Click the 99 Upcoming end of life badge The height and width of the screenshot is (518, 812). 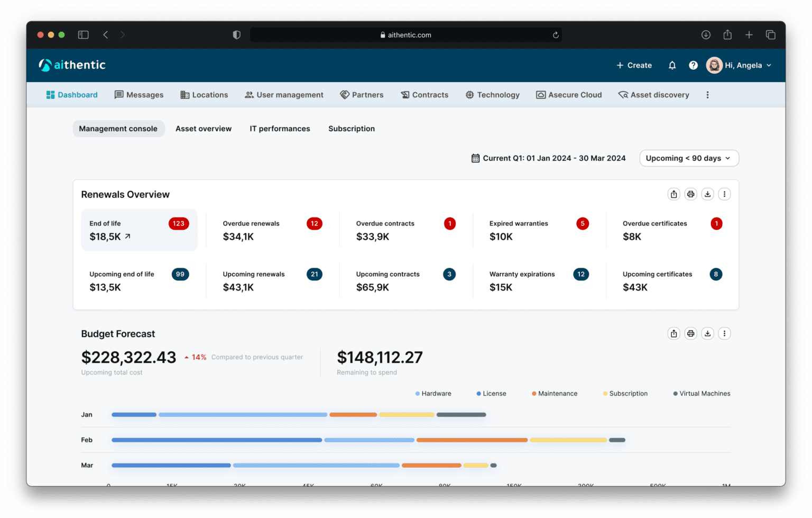point(180,274)
